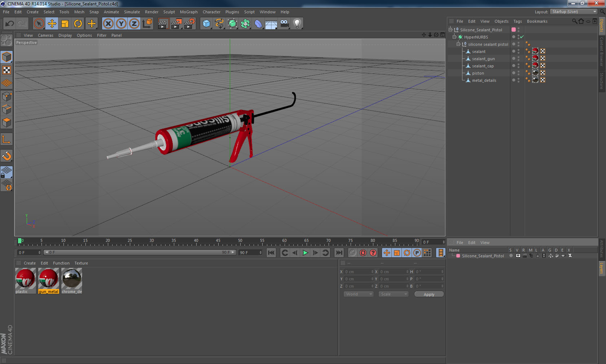Toggle Z axis lock

[134, 24]
